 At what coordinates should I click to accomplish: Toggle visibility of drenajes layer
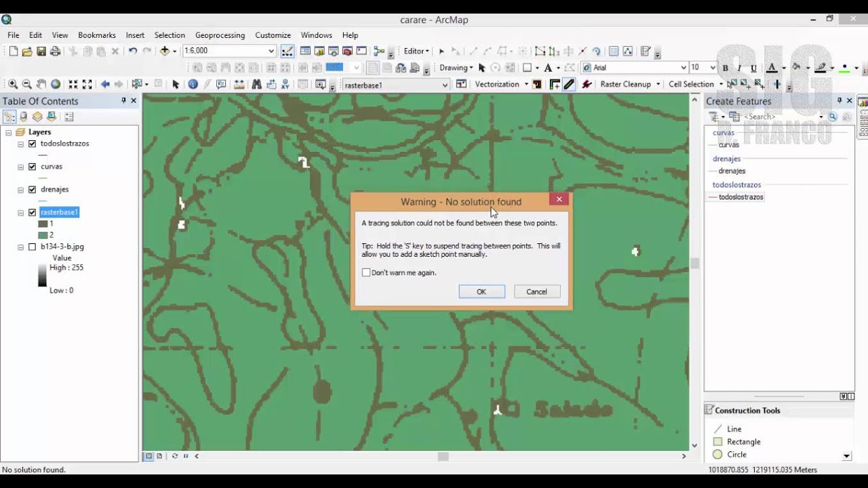tap(32, 190)
